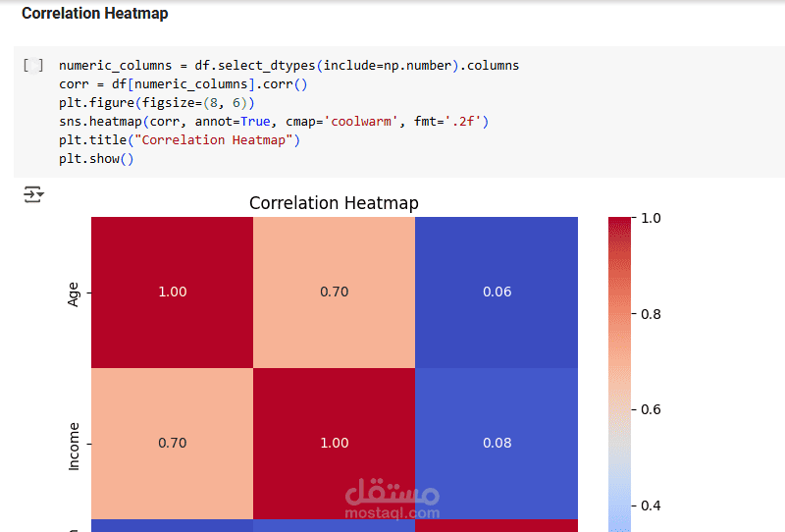The height and width of the screenshot is (532, 785).
Task: Click the 0.70 cell in the Income row
Action: [x=173, y=444]
